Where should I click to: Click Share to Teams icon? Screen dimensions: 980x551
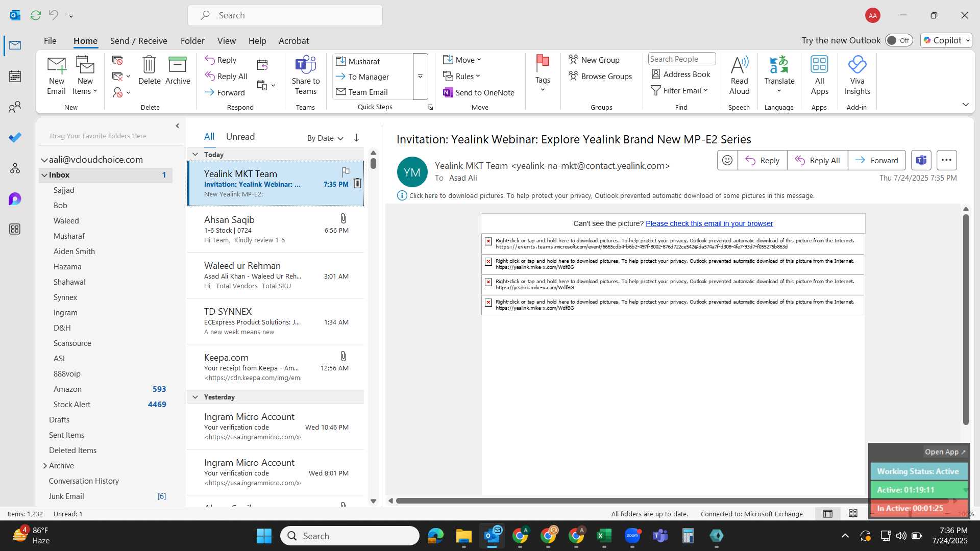tap(306, 76)
